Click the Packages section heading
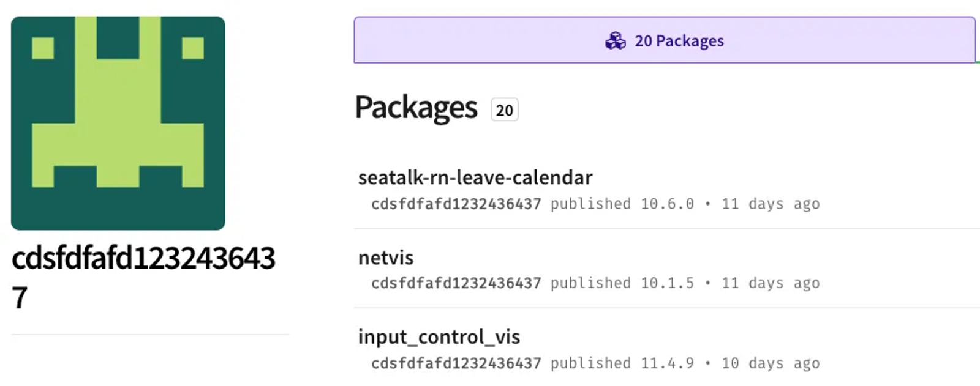This screenshot has height=386, width=980. click(x=416, y=108)
